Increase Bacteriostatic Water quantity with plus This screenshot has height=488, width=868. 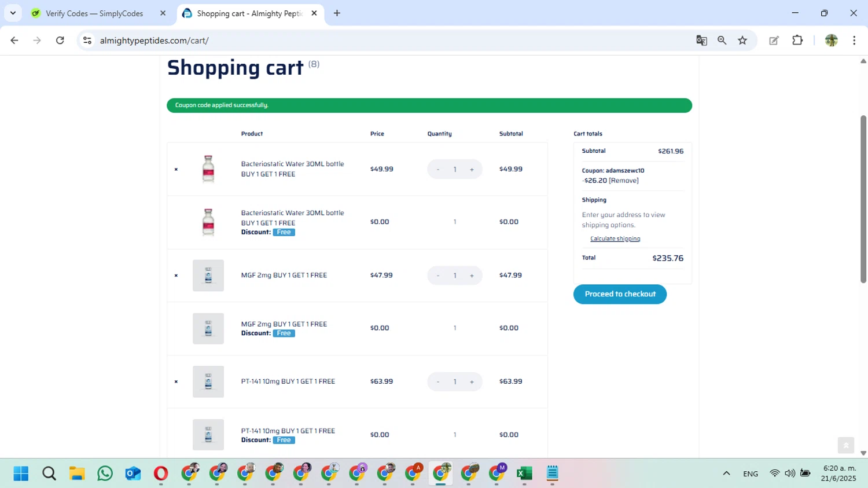pos(472,170)
